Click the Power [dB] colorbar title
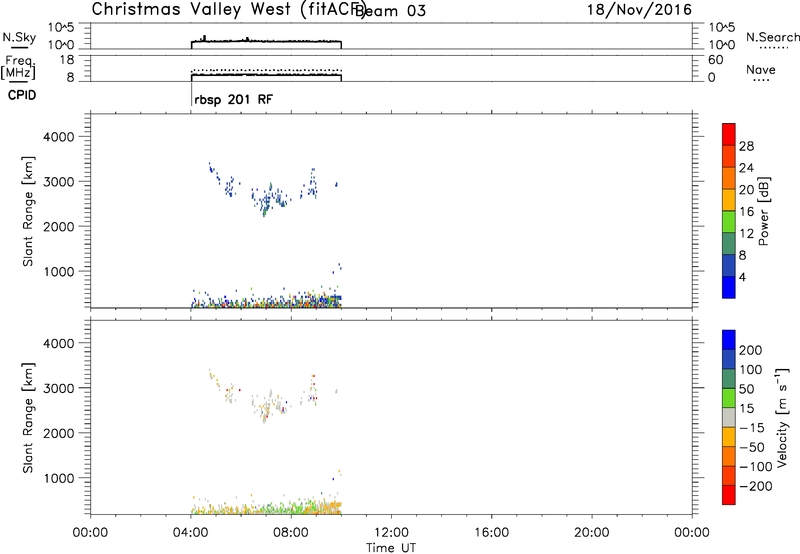The width and height of the screenshot is (800, 554). (763, 211)
